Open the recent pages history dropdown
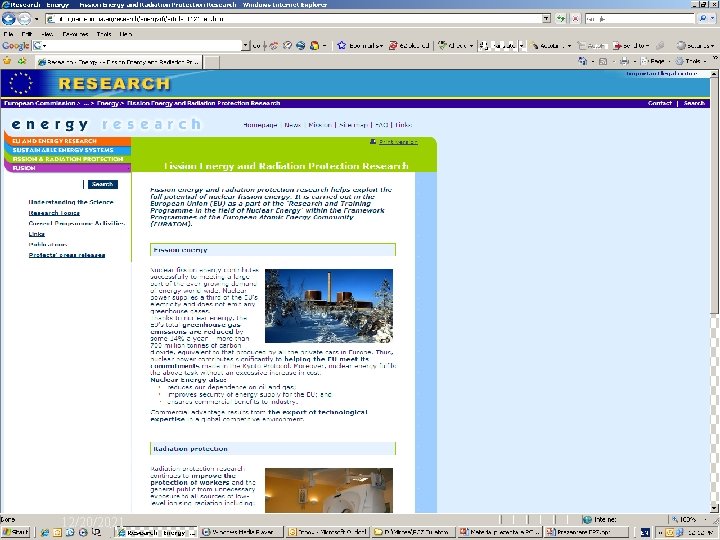This screenshot has width=720, height=540. 37,19
